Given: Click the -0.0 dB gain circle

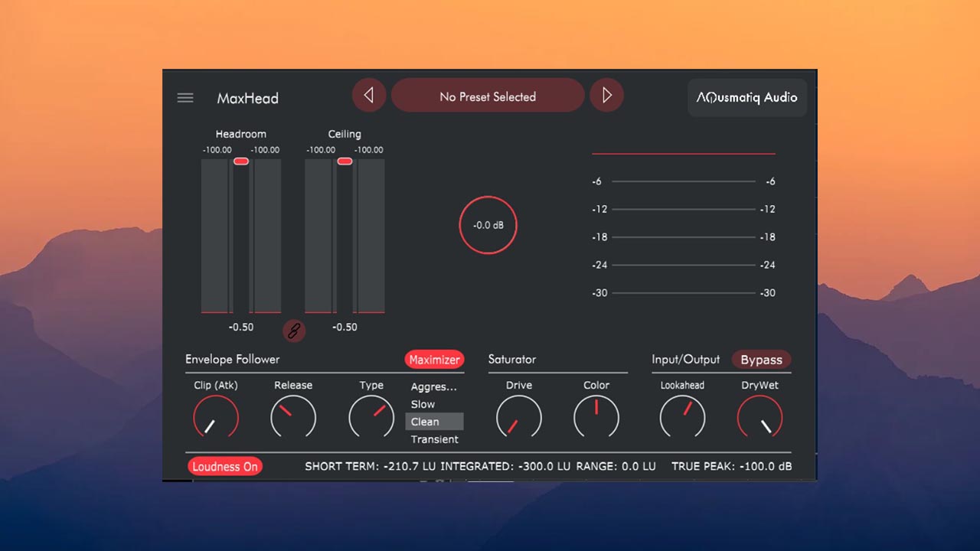Looking at the screenshot, I should (488, 224).
